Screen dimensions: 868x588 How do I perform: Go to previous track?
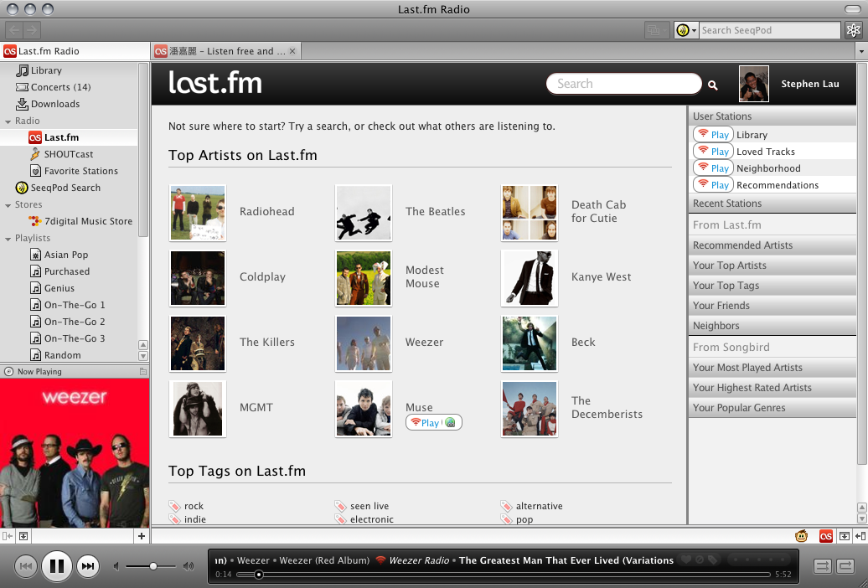(25, 566)
